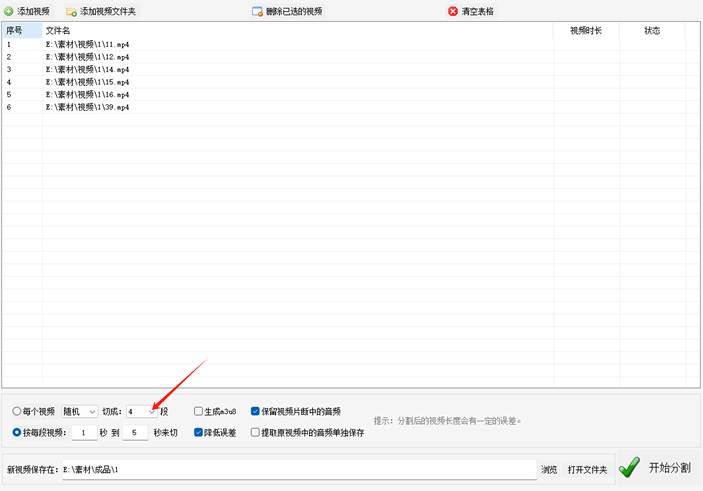Click row number 6 in 序号 column
Screen dimensions: 703x491
coord(9,107)
